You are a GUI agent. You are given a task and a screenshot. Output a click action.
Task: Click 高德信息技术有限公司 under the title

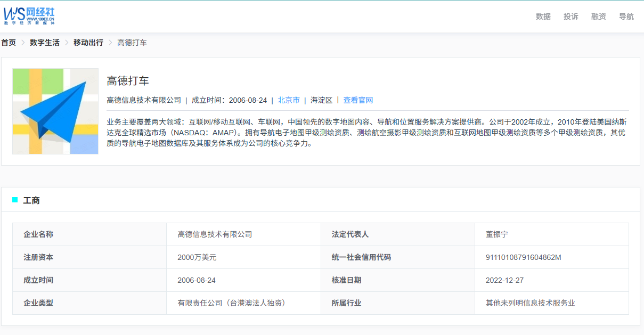click(x=144, y=100)
